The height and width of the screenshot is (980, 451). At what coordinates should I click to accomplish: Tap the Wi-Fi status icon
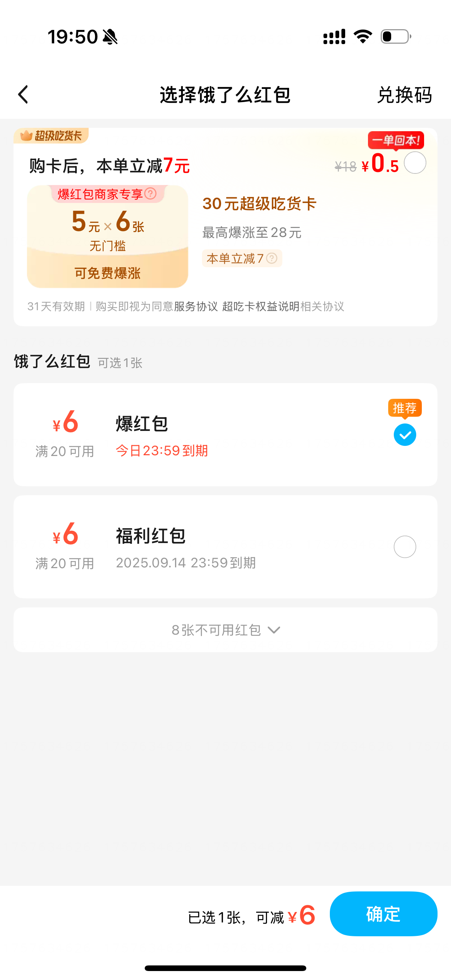click(x=363, y=37)
